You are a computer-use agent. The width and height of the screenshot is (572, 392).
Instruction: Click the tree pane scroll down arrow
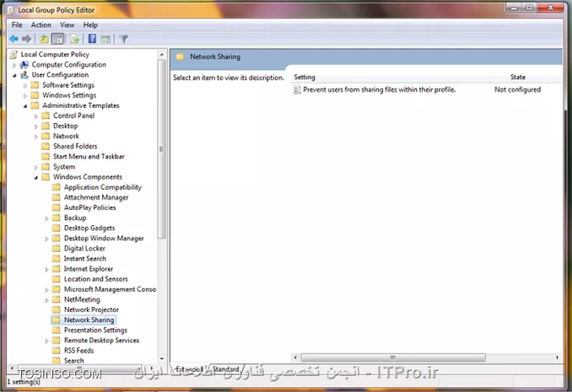(162, 359)
